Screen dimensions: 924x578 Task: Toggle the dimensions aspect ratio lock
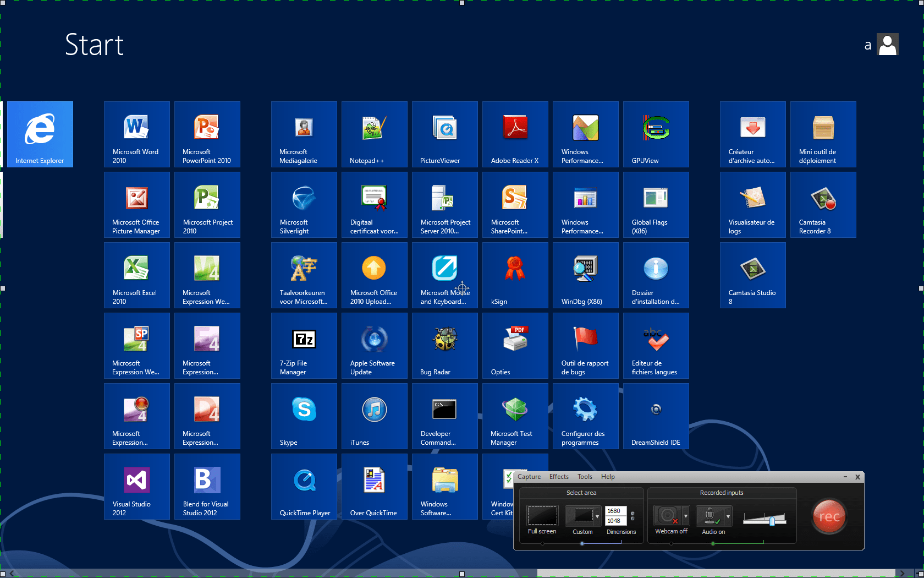(632, 516)
